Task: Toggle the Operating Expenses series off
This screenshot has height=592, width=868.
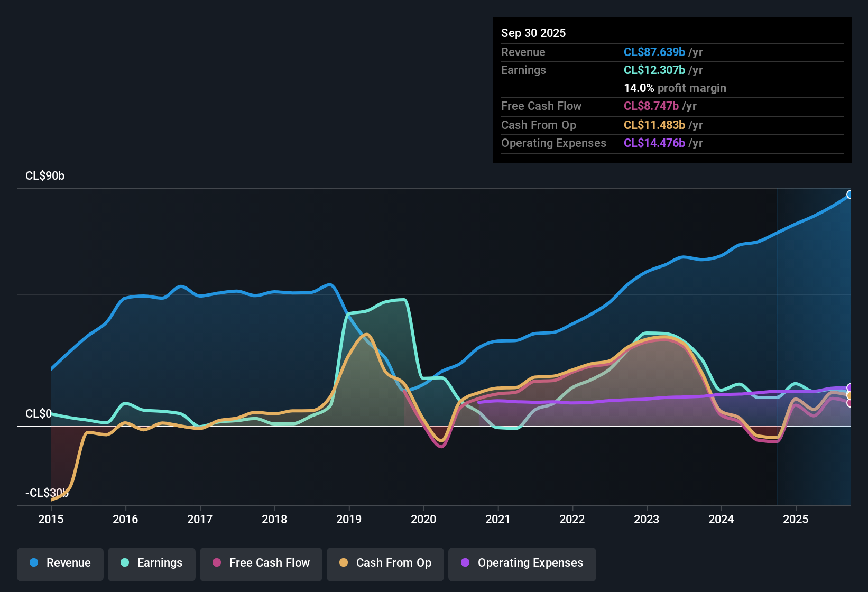Action: click(x=522, y=563)
